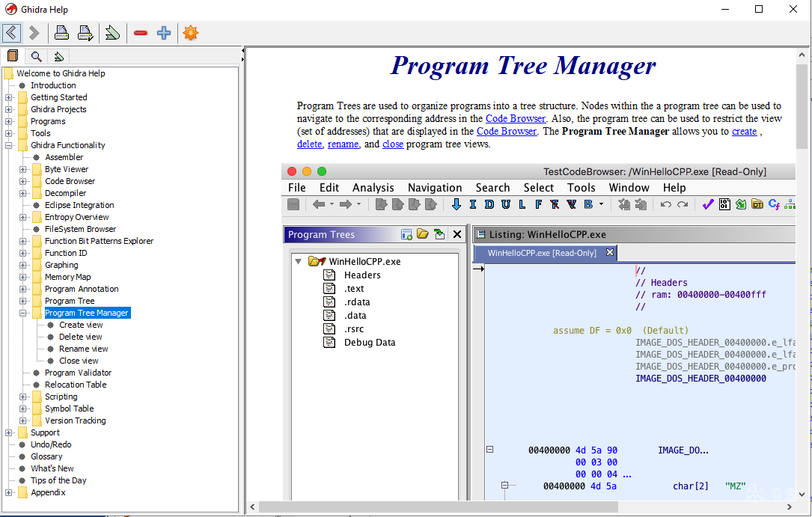812x517 pixels.
Task: Expand the Tools folder node
Action: click(9, 133)
